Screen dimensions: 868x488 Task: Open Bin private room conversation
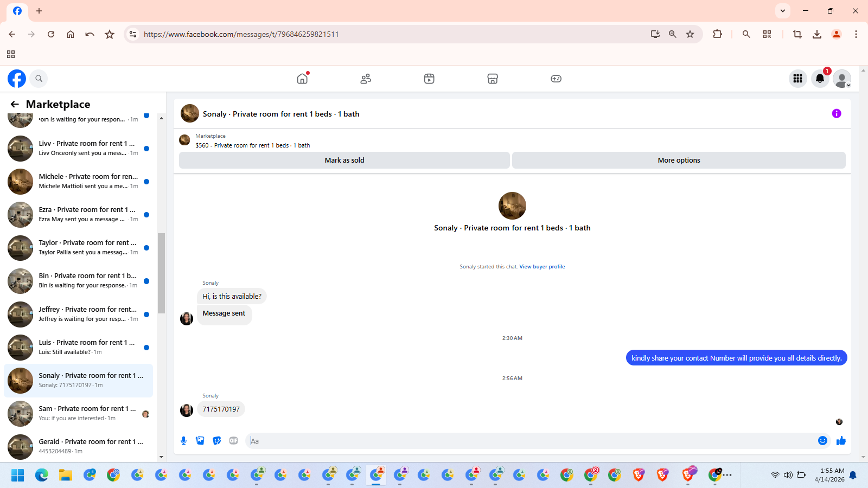point(79,280)
